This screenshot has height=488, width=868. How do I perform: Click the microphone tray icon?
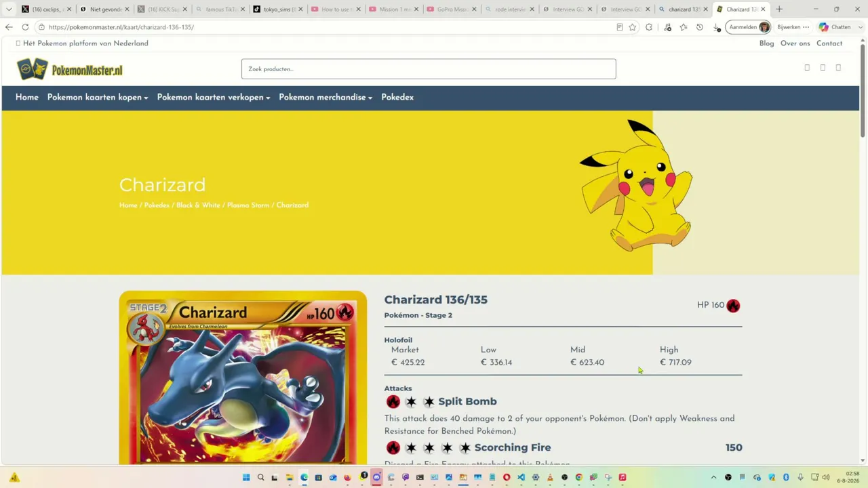coord(800,477)
